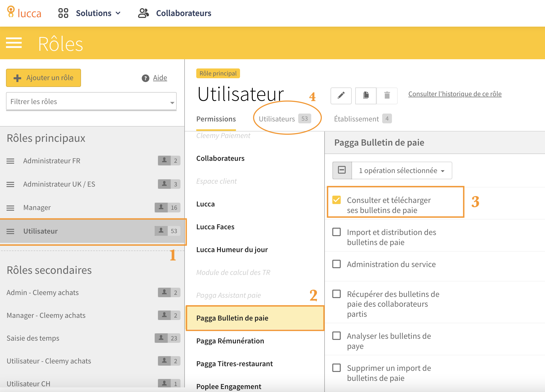This screenshot has width=545, height=392.
Task: Grab the drag handle for Administrateur FR
Action: (x=10, y=161)
